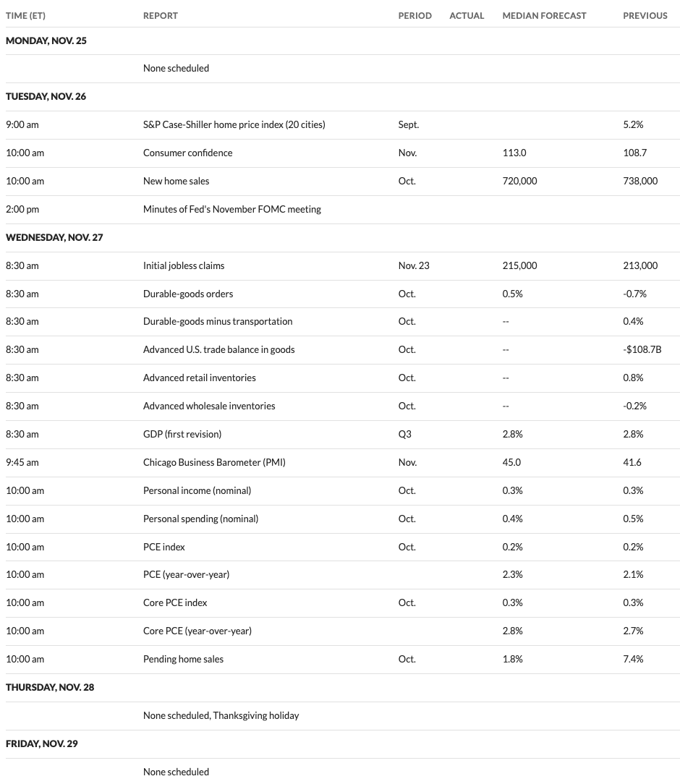680x784 pixels.
Task: Click the MEDIAN FORECAST column header
Action: [x=544, y=15]
